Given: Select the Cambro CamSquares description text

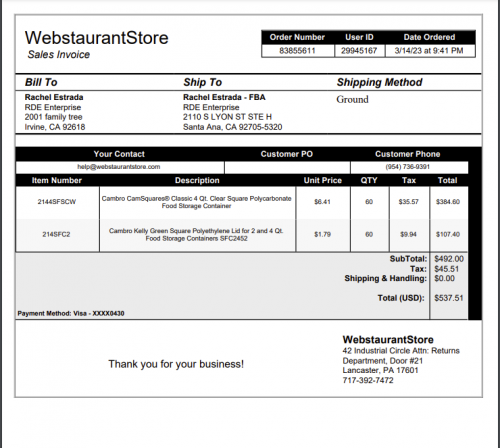Looking at the screenshot, I should [x=196, y=202].
